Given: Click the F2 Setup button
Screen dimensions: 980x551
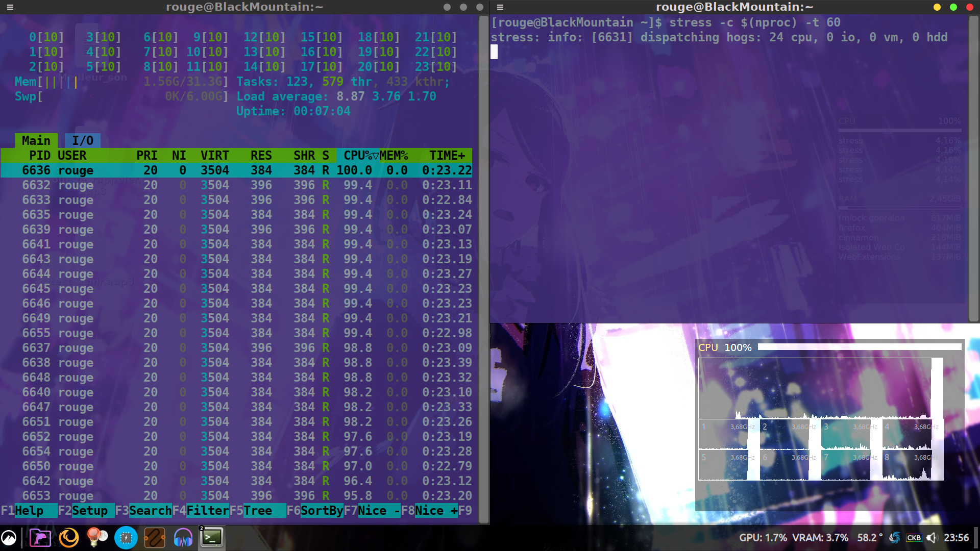Looking at the screenshot, I should click(x=89, y=511).
